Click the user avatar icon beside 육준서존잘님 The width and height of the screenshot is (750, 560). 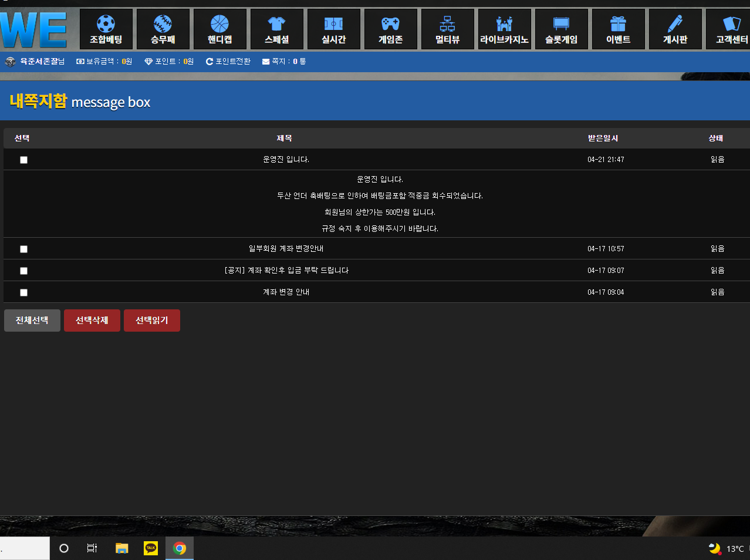(x=10, y=62)
